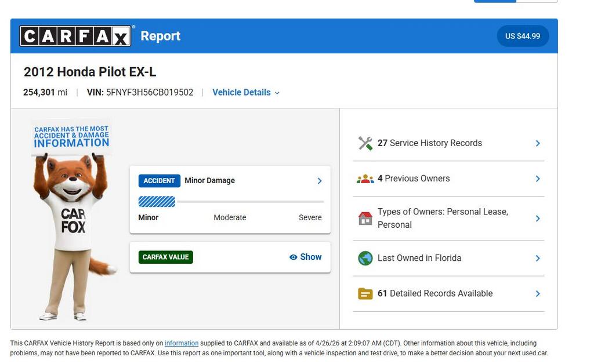This screenshot has width=594, height=364.
Task: Click the previous owners people icon
Action: (365, 179)
